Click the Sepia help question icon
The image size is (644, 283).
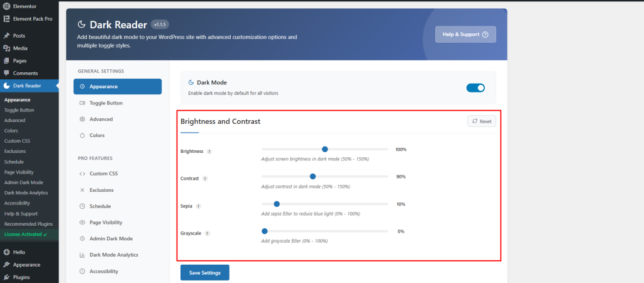(198, 206)
